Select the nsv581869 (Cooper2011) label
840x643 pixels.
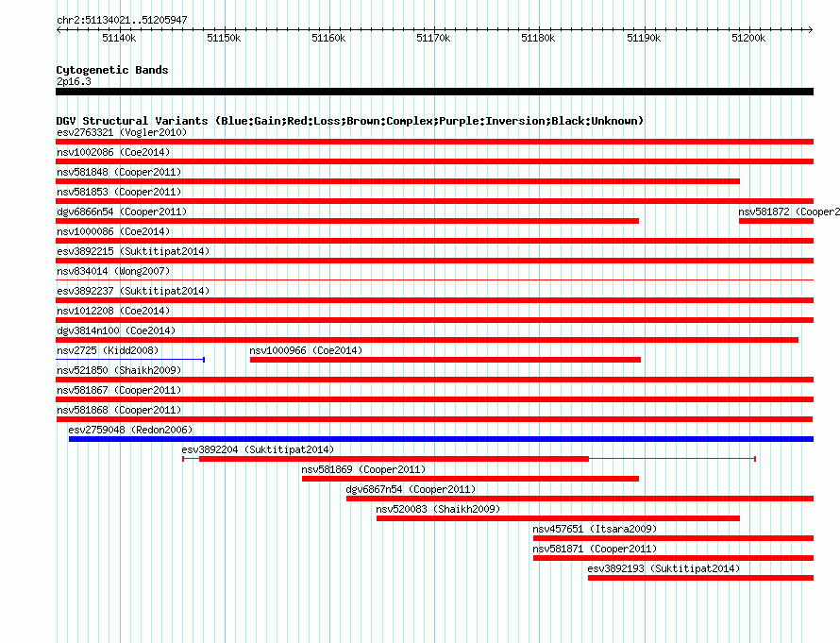(363, 469)
